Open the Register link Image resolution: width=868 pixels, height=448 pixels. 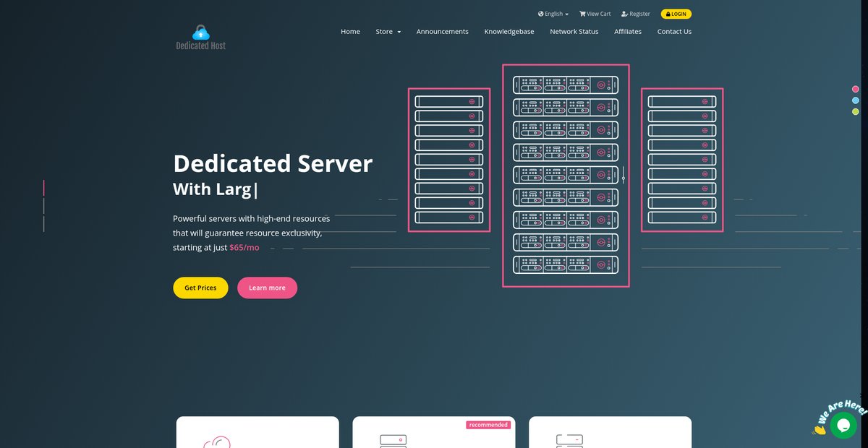[x=635, y=14]
